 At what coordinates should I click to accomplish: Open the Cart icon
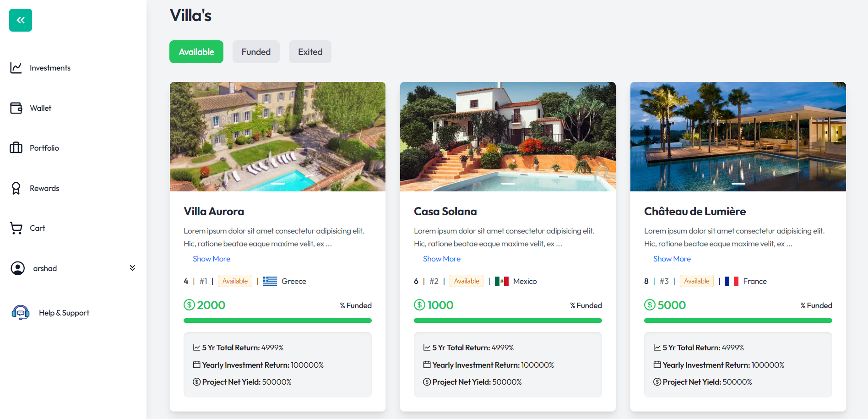click(16, 228)
